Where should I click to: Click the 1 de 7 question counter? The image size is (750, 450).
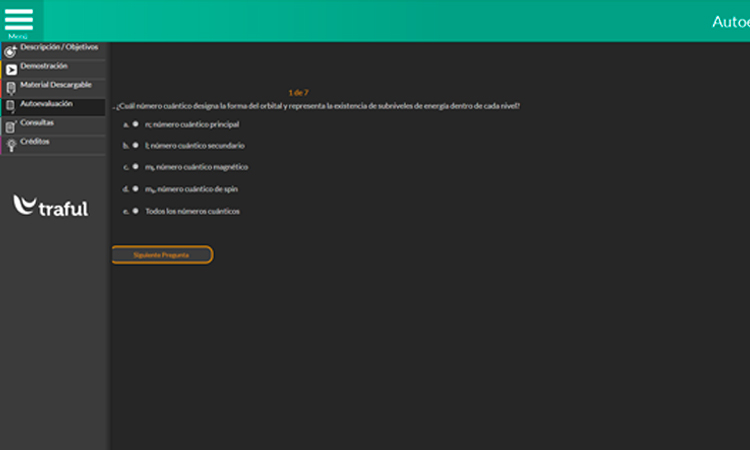click(298, 92)
